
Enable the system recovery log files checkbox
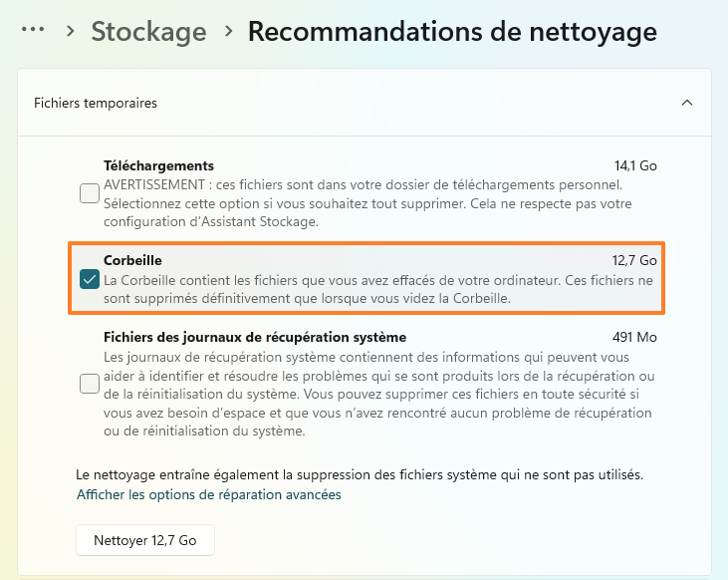(90, 384)
